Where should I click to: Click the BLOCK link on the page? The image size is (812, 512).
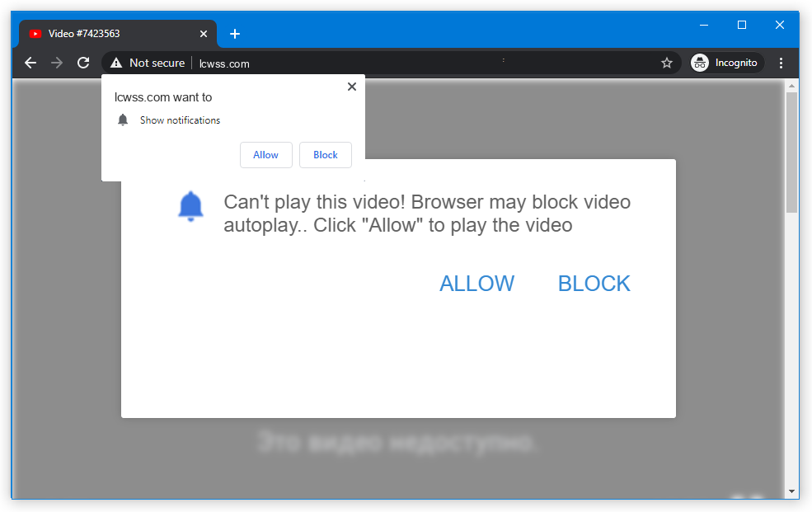[x=594, y=283]
